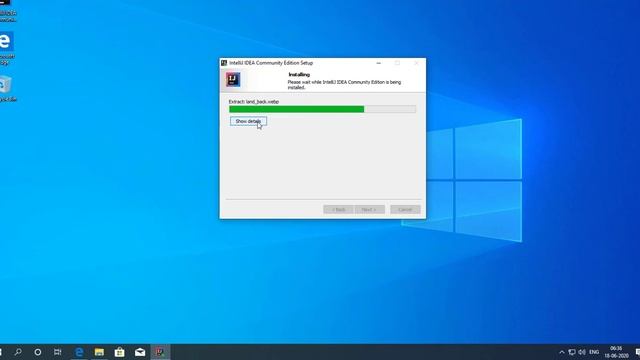Minimize the IntelliJ IDEA setup window
Viewport: 640px width, 360px height.
tap(378, 63)
